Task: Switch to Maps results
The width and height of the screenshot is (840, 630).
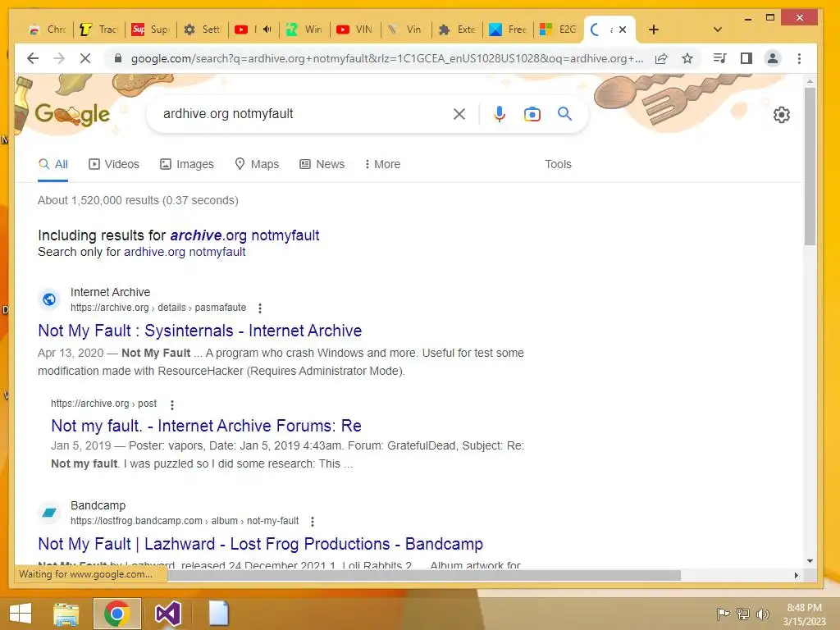Action: [x=257, y=164]
